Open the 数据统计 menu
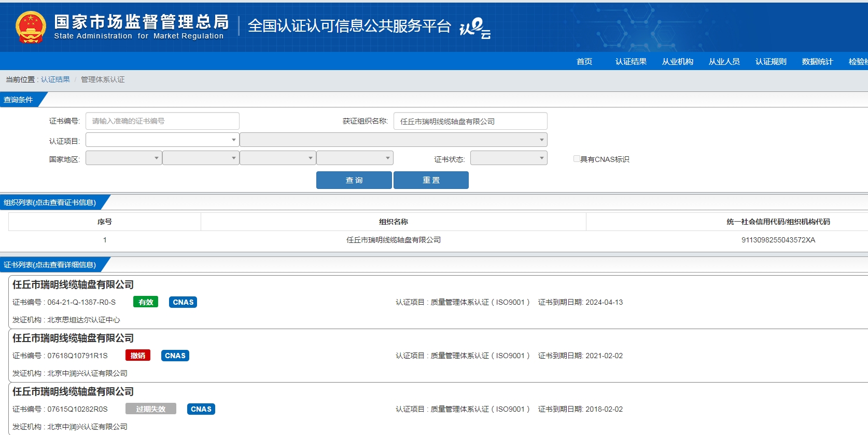Image resolution: width=868 pixels, height=435 pixels. (818, 61)
